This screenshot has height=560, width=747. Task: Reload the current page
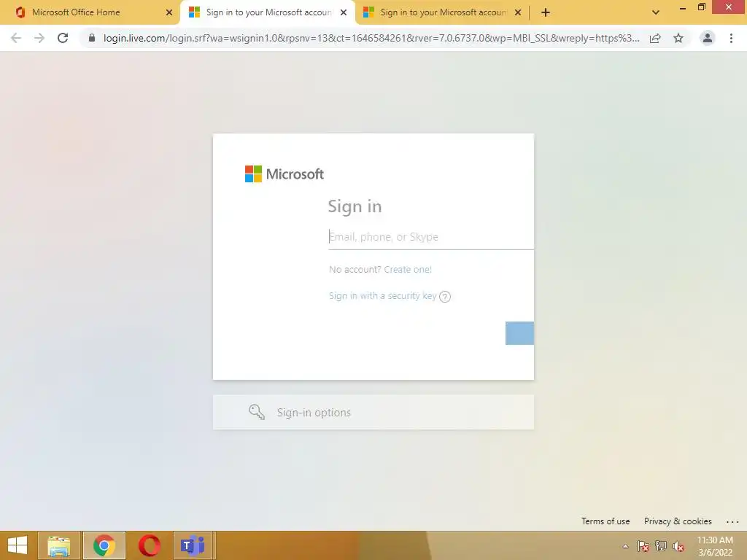tap(63, 38)
